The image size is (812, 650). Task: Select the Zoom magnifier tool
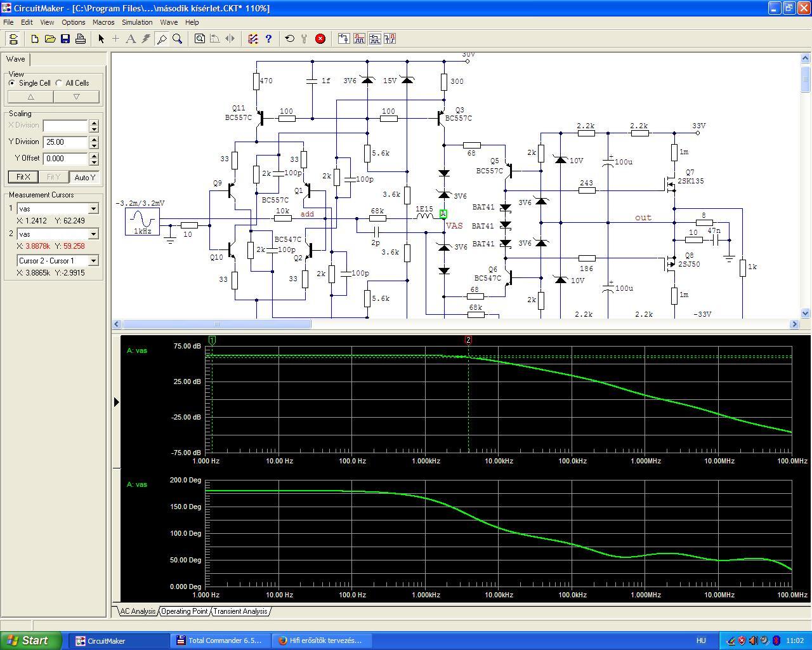coord(178,39)
